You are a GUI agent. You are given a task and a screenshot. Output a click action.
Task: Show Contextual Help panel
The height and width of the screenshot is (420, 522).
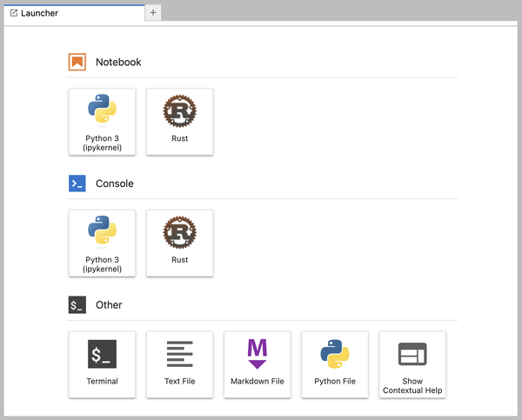pos(412,364)
